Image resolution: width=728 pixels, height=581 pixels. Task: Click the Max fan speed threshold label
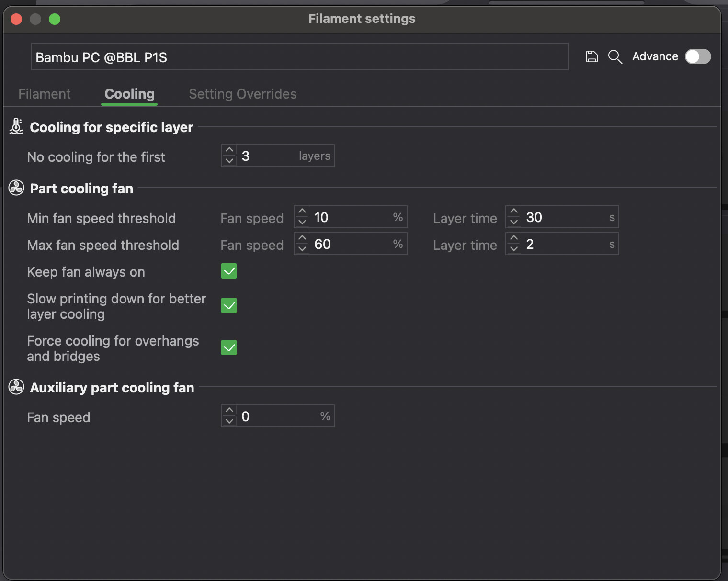tap(103, 245)
